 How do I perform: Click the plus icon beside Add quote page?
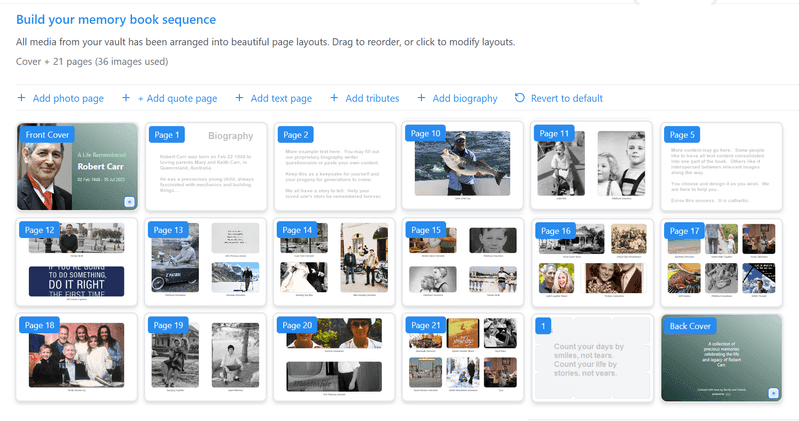point(126,98)
